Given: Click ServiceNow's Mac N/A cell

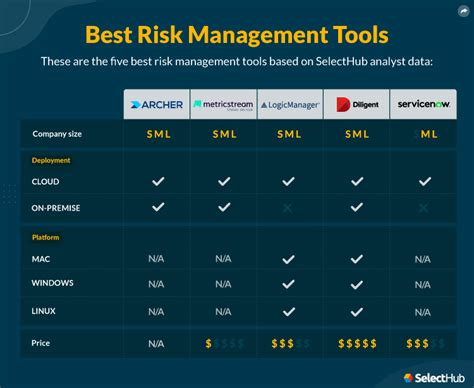Looking at the screenshot, I should click(423, 259).
